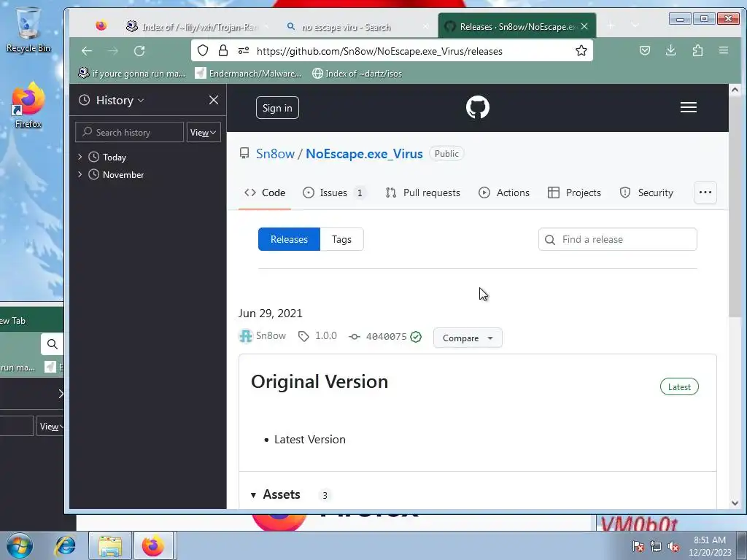Go back using the browser back arrow
This screenshot has height=560, width=747.
point(87,51)
